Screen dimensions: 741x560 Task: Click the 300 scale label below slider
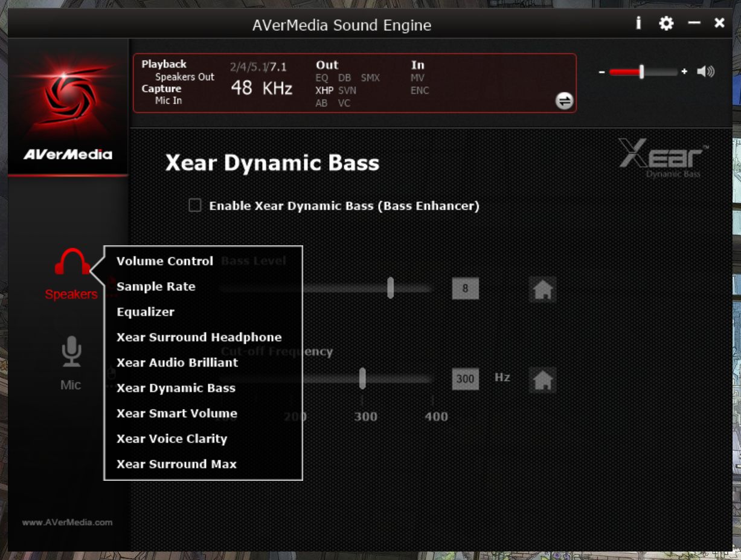[365, 416]
